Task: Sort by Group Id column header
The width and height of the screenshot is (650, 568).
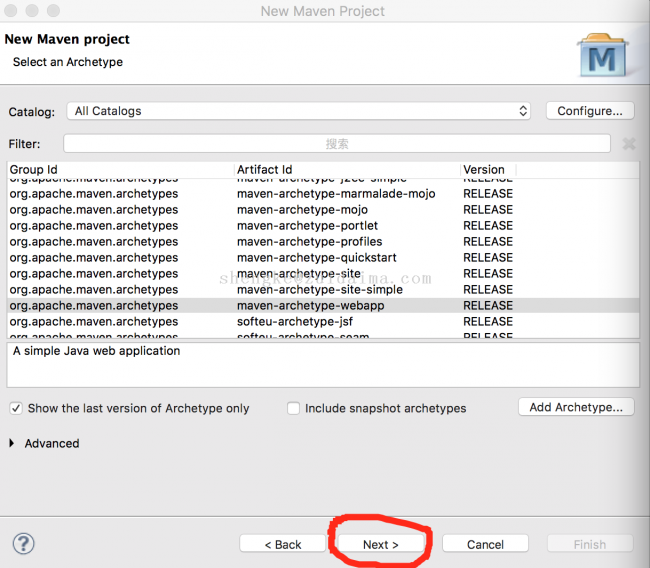Action: tap(120, 170)
